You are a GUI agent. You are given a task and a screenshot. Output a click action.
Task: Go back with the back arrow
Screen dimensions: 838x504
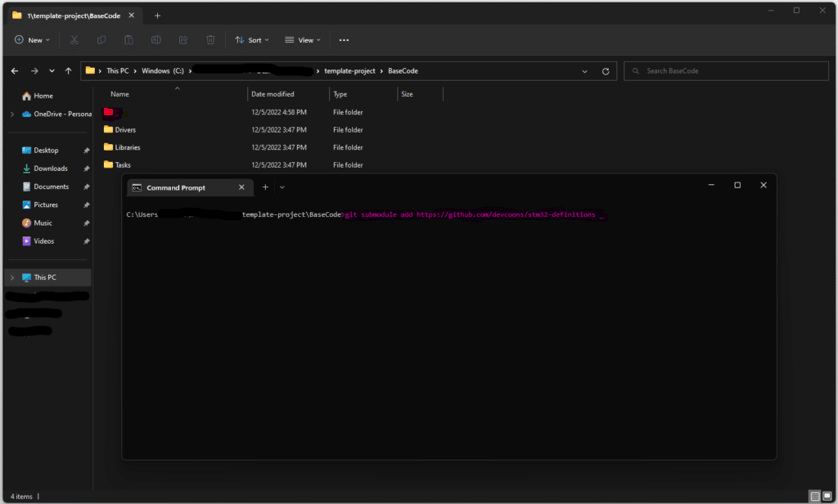click(x=15, y=71)
